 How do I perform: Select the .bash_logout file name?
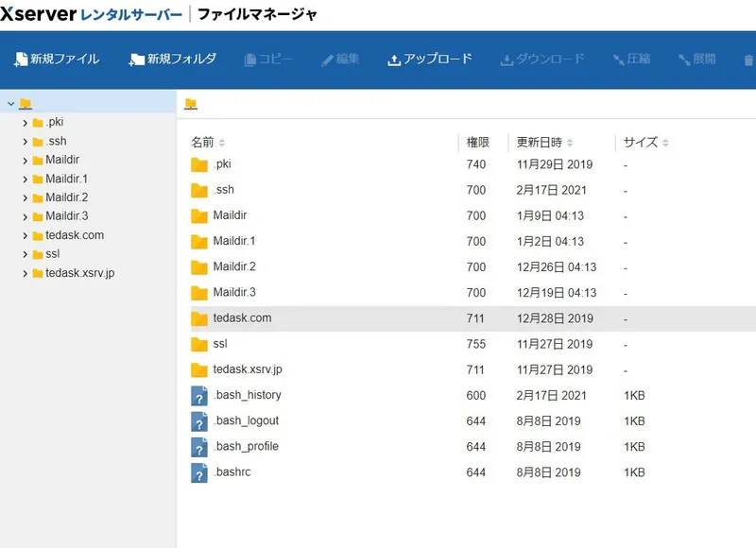[x=246, y=420]
